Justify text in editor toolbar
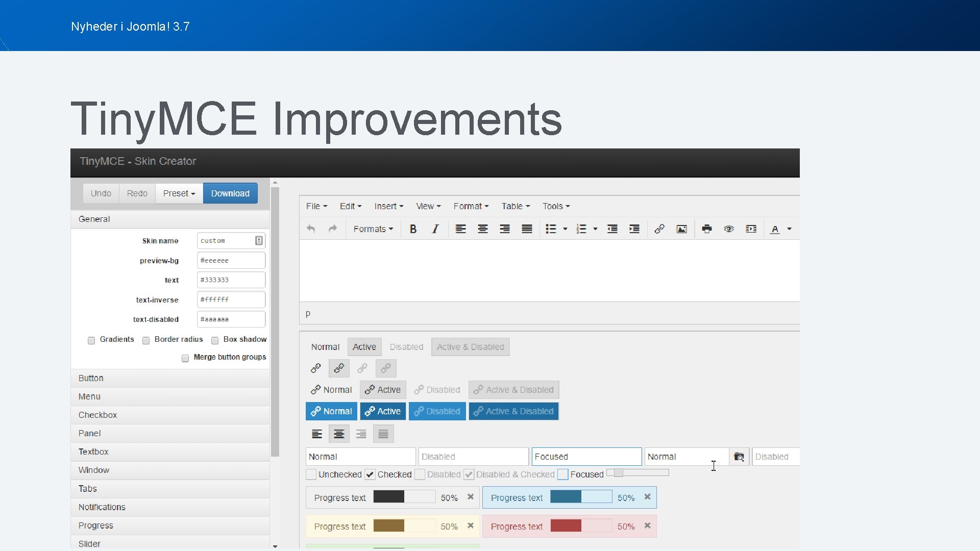980x551 pixels. click(527, 229)
